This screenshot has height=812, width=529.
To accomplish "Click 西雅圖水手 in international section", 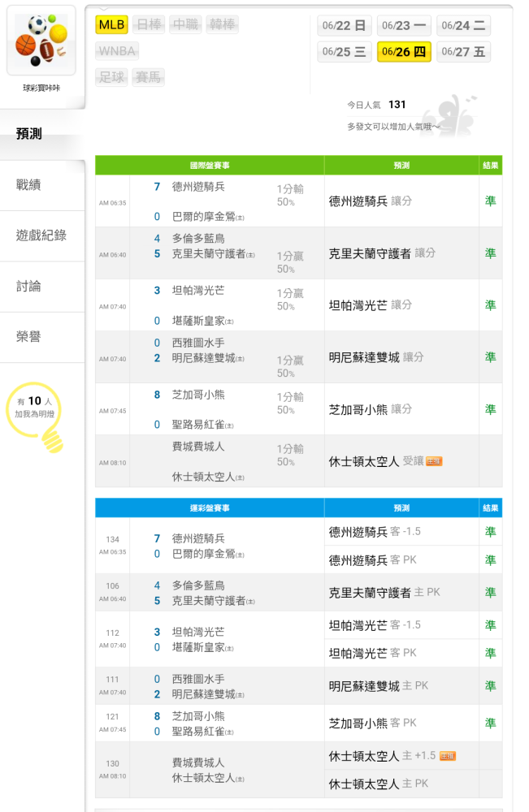I will coord(198,343).
